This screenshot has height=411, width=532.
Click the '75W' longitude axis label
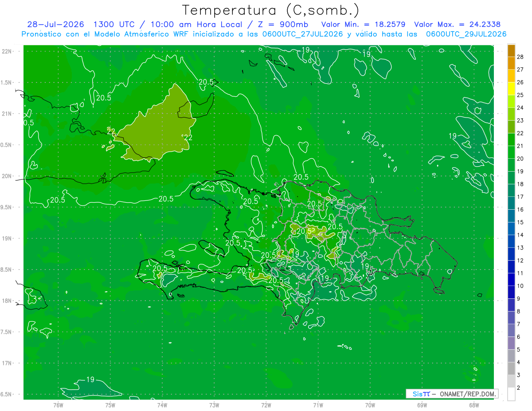(110, 405)
